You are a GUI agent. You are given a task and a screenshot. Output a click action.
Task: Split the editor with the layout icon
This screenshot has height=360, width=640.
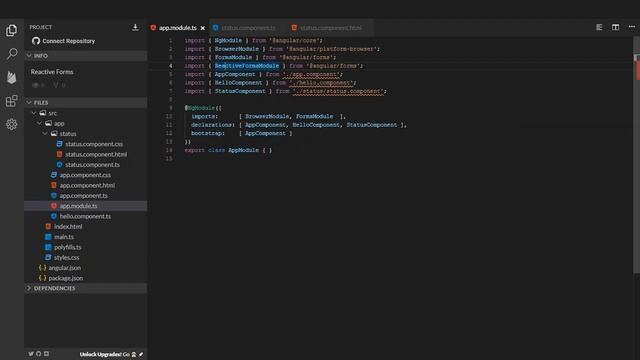pos(615,27)
